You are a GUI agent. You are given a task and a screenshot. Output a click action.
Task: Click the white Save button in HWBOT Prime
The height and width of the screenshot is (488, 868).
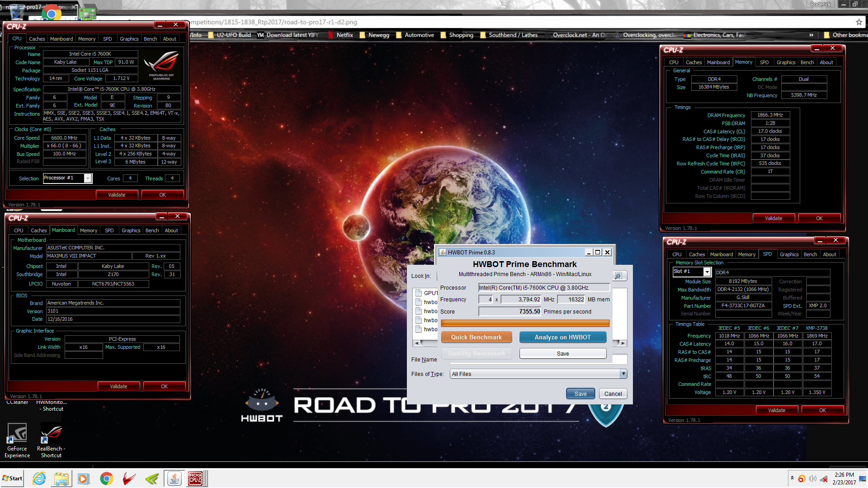coord(563,353)
